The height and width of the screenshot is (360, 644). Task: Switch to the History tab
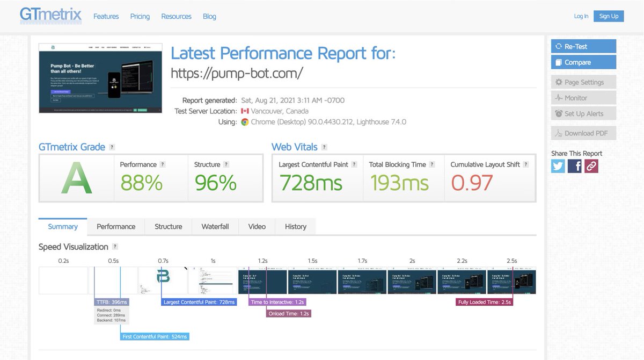pos(296,226)
